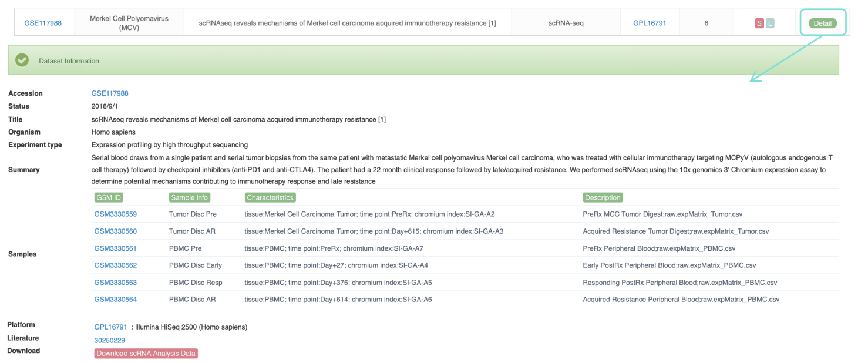Click Download scRNA Analysis Data button
This screenshot has height=363, width=868.
tap(146, 354)
